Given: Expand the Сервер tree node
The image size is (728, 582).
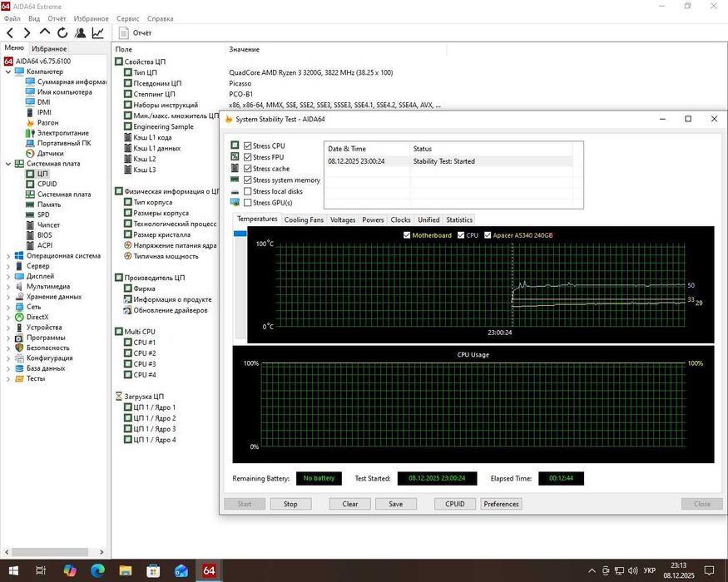Looking at the screenshot, I should point(7,266).
